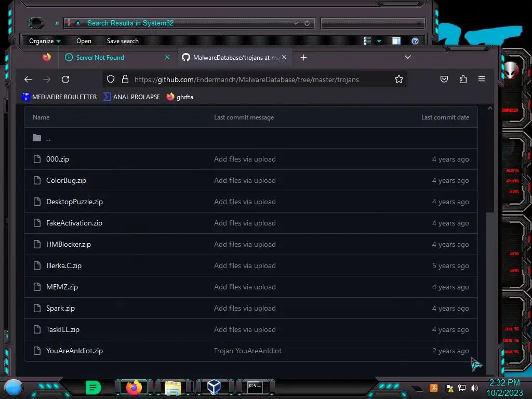This screenshot has width=532, height=399.
Task: Click 5 years ago date text
Action: pyautogui.click(x=450, y=265)
